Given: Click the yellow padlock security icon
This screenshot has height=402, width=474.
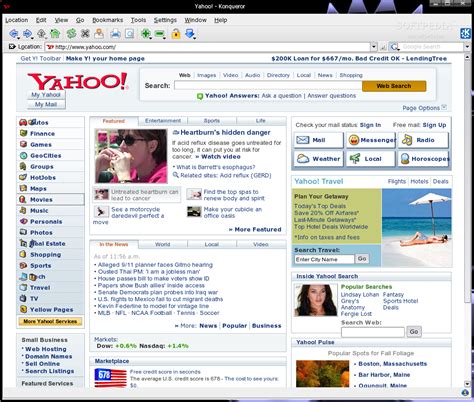Looking at the screenshot, I should point(176,33).
